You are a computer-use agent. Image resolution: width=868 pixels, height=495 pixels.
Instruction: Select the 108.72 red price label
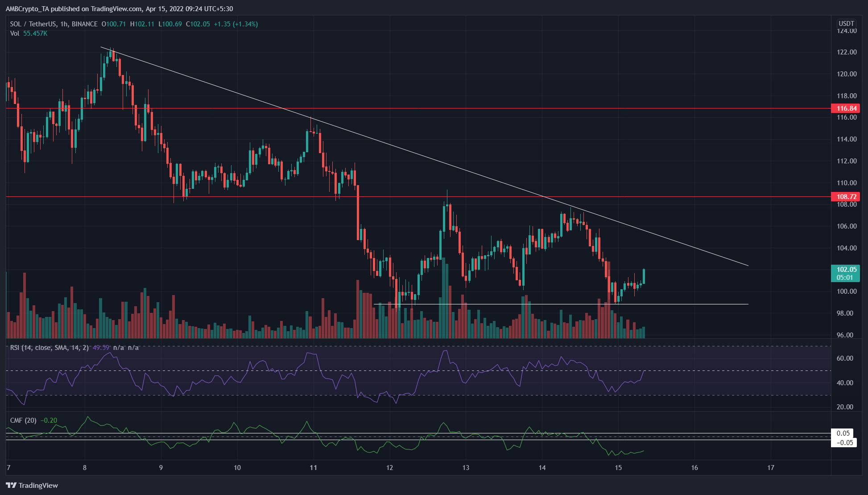846,197
